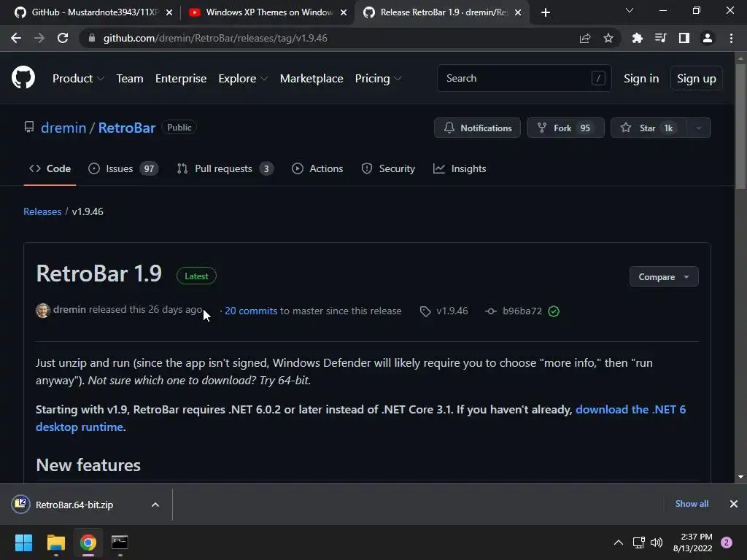Screen dimensions: 747x560
Task: Open the Extensions puzzle icon
Action: click(638, 38)
